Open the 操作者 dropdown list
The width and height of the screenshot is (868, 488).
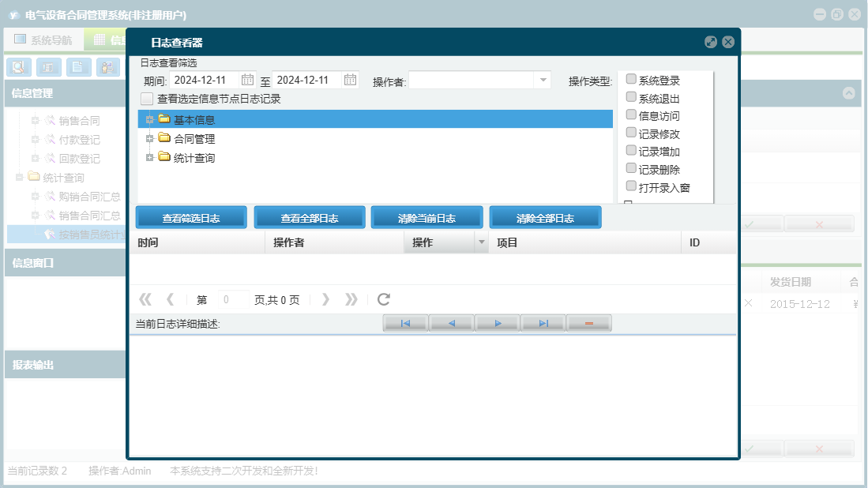click(x=543, y=81)
